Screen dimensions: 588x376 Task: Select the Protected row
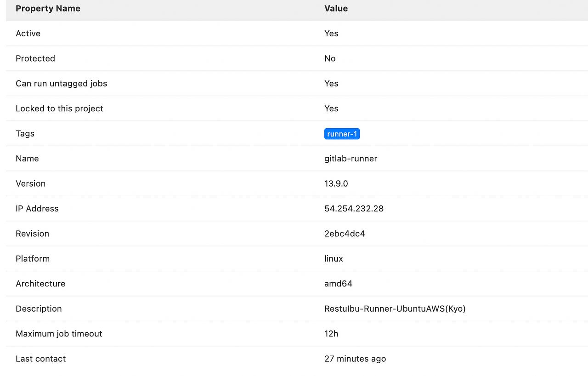coord(35,58)
